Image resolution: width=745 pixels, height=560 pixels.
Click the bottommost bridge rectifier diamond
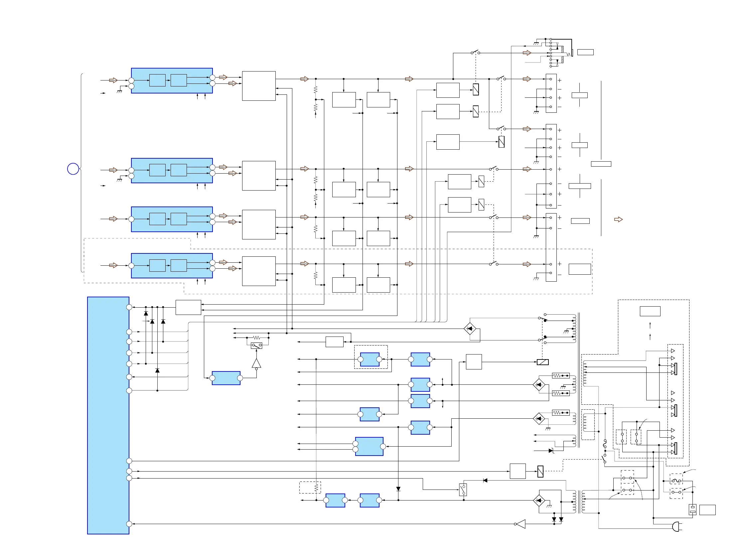click(539, 500)
